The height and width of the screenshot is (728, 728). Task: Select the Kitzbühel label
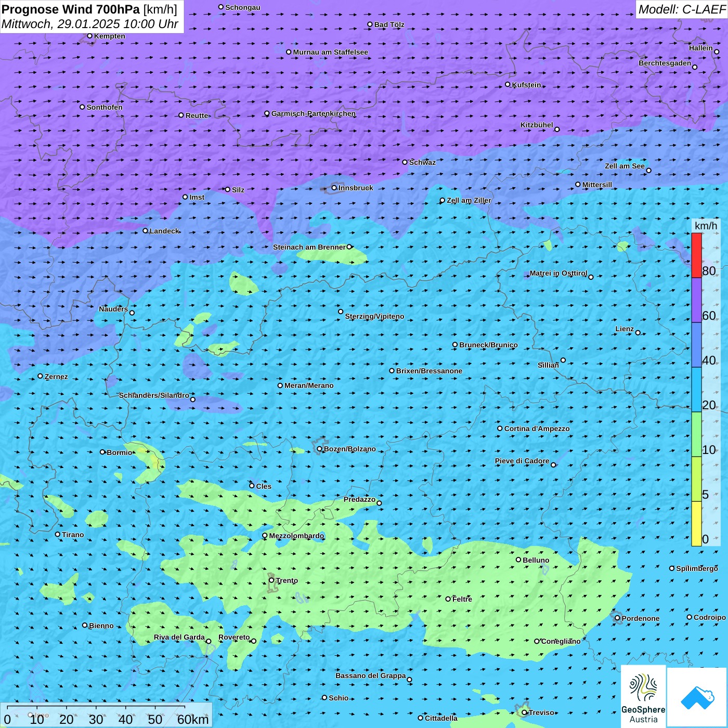click(537, 125)
